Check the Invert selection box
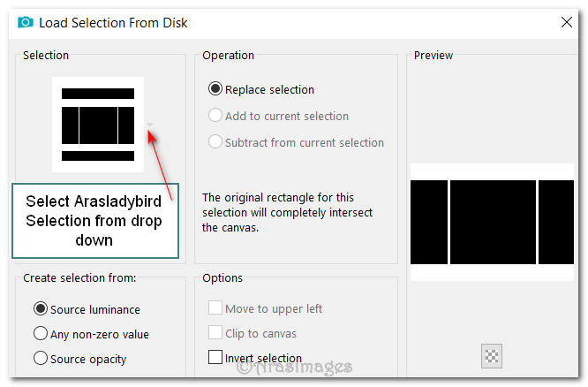Viewport: 588px width, 387px height. point(215,358)
